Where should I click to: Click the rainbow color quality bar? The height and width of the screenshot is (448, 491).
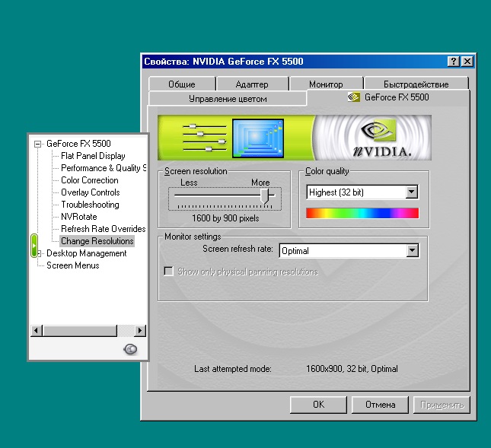point(362,213)
